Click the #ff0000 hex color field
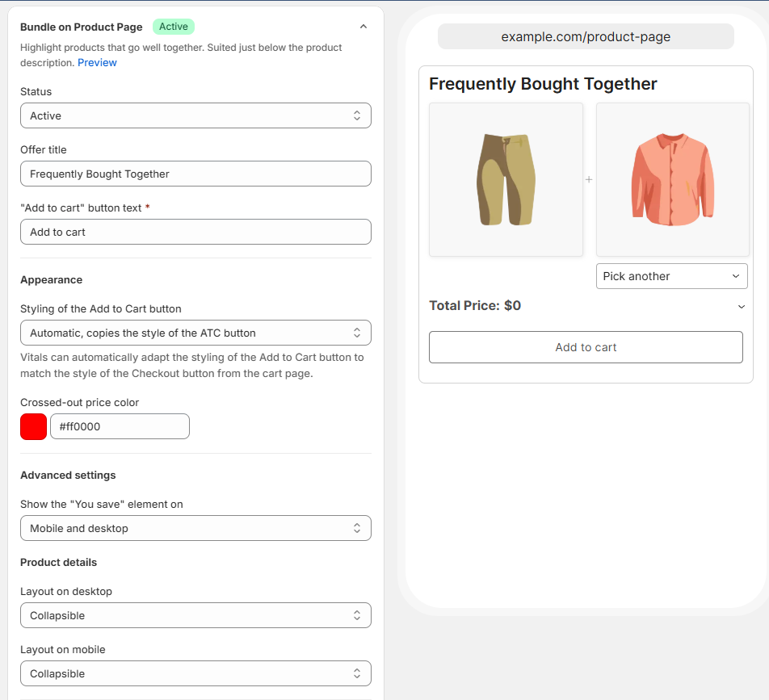769x700 pixels. [x=120, y=426]
